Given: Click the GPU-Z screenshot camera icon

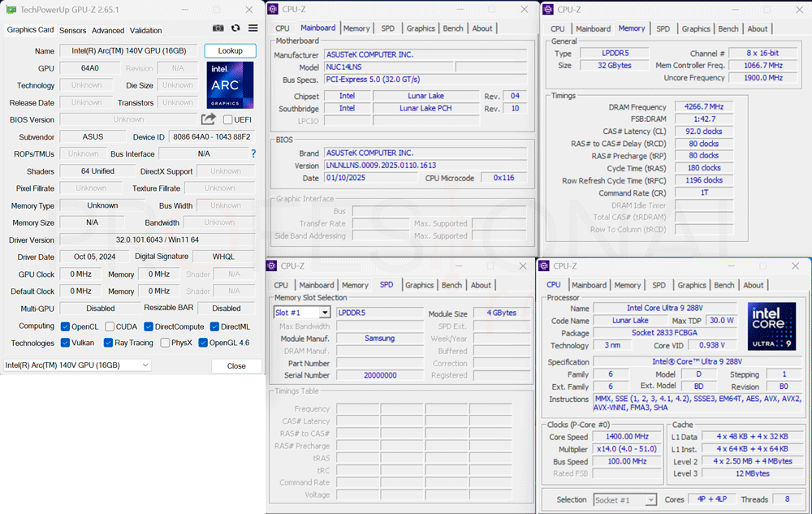Looking at the screenshot, I should tap(218, 28).
